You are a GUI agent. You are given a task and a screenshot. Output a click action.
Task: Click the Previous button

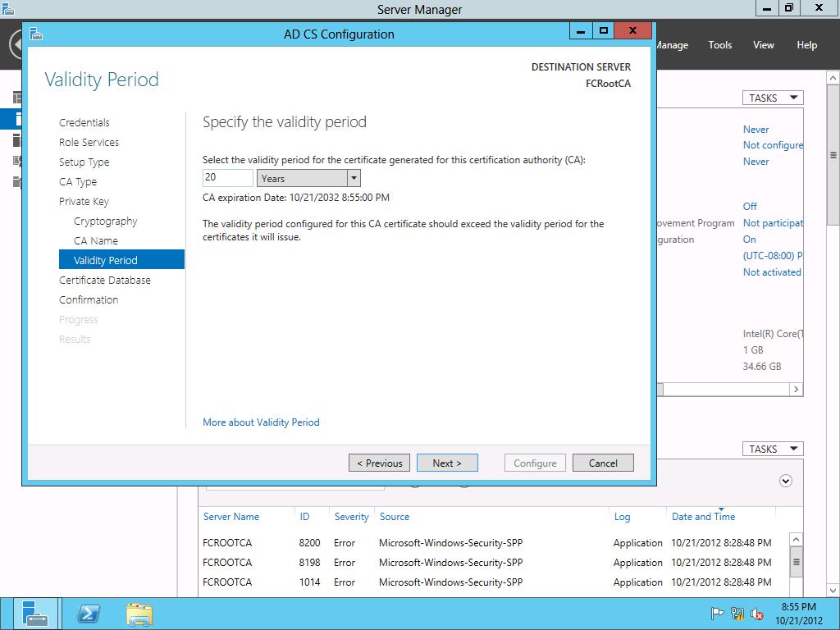[379, 463]
